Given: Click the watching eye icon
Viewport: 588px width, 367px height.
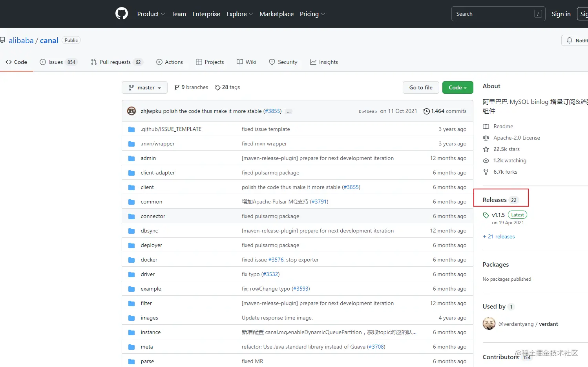Looking at the screenshot, I should coord(486,160).
